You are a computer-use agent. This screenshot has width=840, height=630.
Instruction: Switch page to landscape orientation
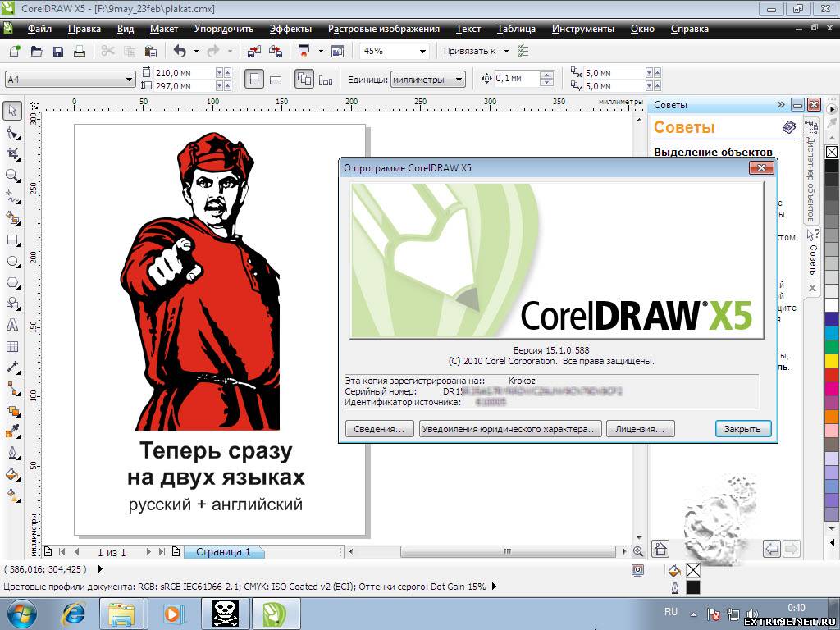[x=276, y=80]
